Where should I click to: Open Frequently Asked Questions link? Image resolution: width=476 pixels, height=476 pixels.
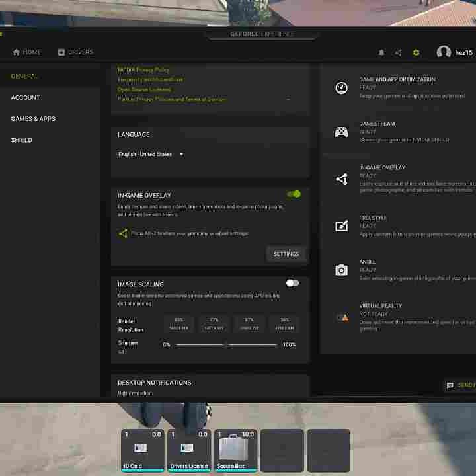pyautogui.click(x=151, y=80)
